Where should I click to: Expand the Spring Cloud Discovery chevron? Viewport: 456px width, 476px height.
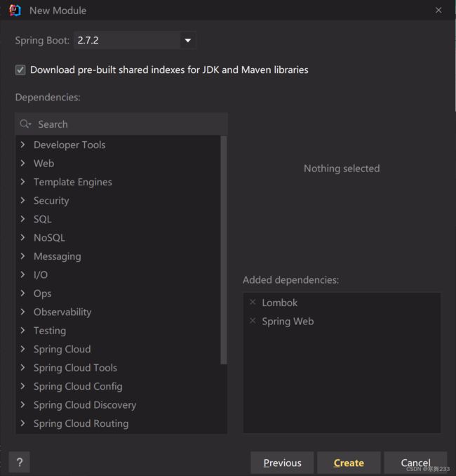[x=22, y=404]
